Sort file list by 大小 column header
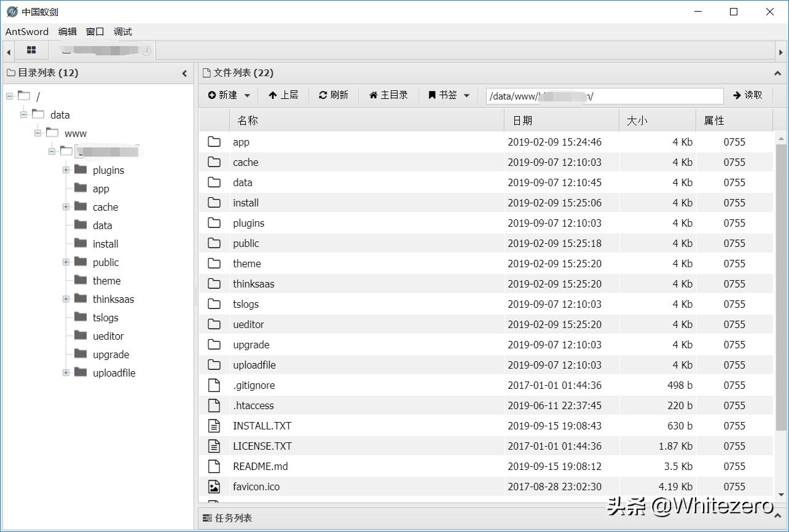This screenshot has height=532, width=789. [x=657, y=120]
